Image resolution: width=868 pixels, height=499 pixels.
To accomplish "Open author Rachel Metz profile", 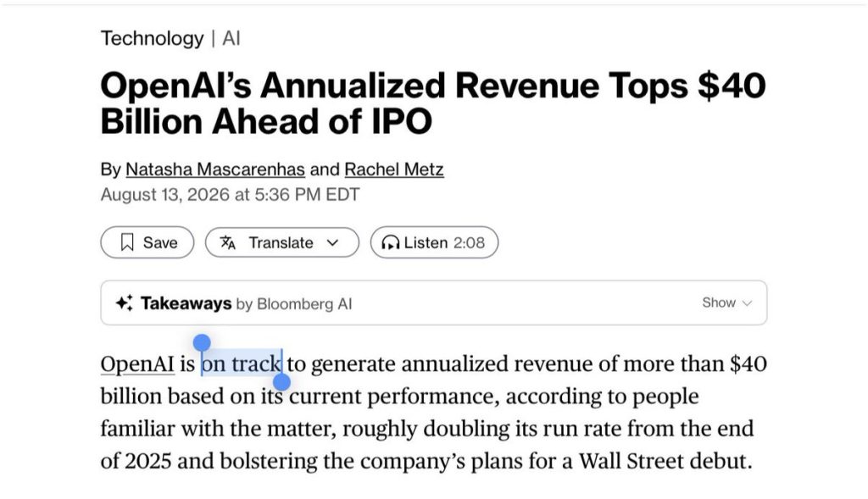I will pyautogui.click(x=394, y=169).
